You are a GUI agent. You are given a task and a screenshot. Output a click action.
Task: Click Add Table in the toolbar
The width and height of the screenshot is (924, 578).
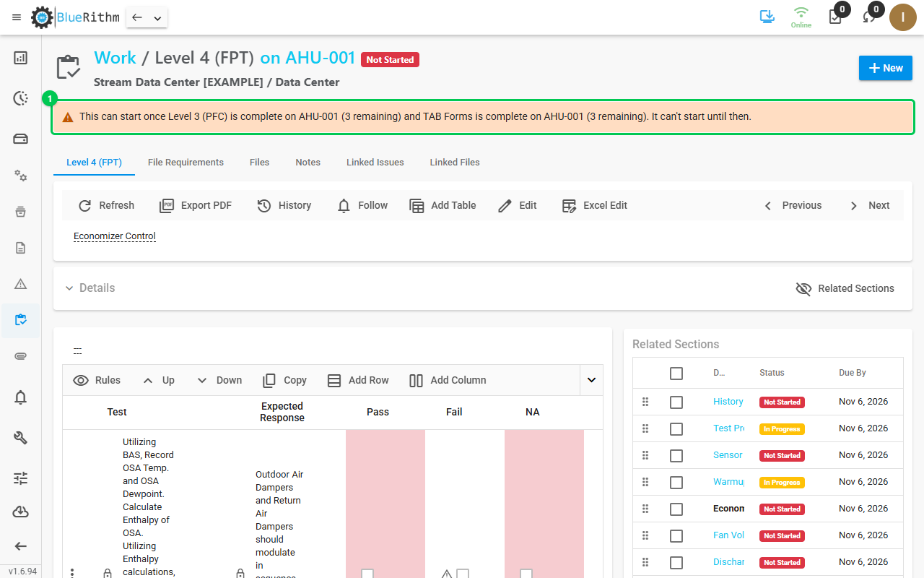(x=443, y=205)
